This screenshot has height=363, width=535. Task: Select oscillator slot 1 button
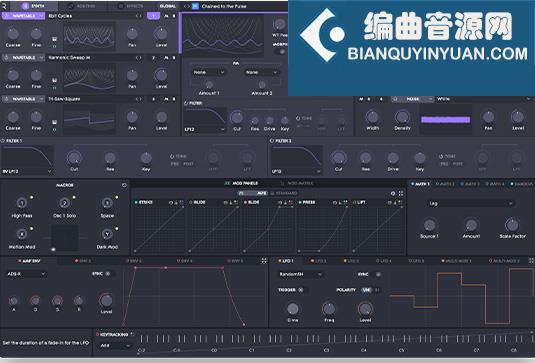coord(153,16)
